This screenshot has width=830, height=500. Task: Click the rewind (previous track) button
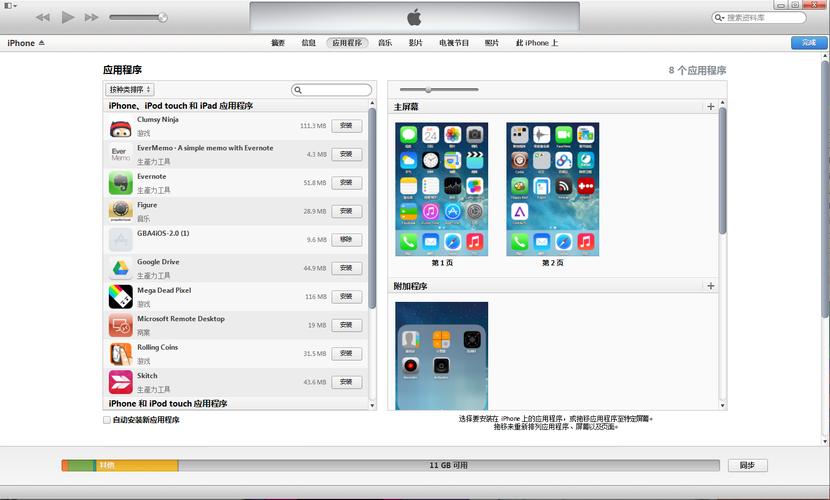[43, 17]
